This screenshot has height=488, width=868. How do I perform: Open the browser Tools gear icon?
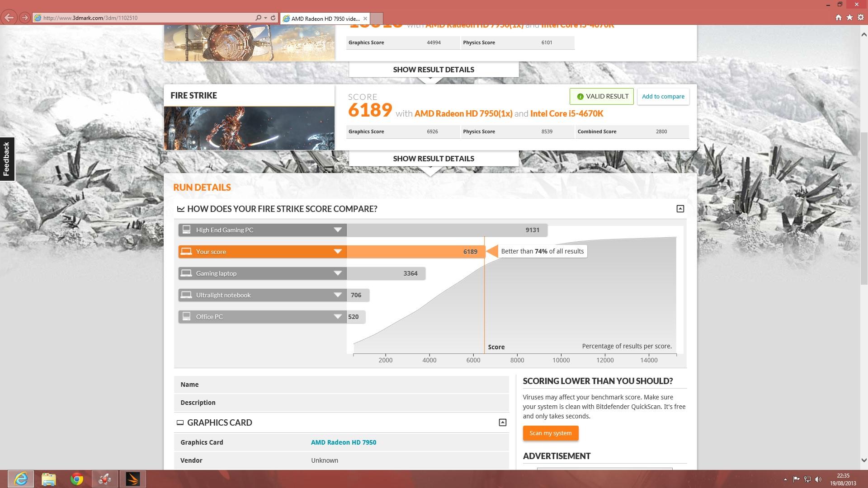(x=861, y=18)
